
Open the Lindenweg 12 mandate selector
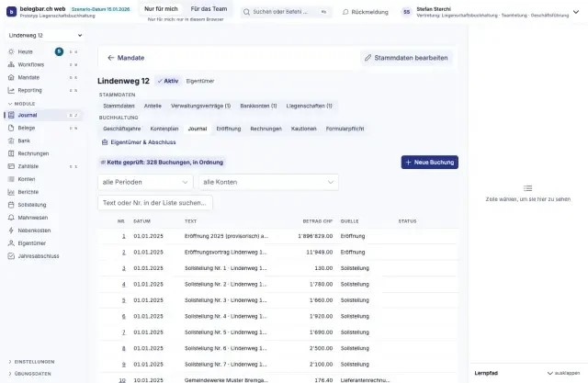(x=45, y=35)
